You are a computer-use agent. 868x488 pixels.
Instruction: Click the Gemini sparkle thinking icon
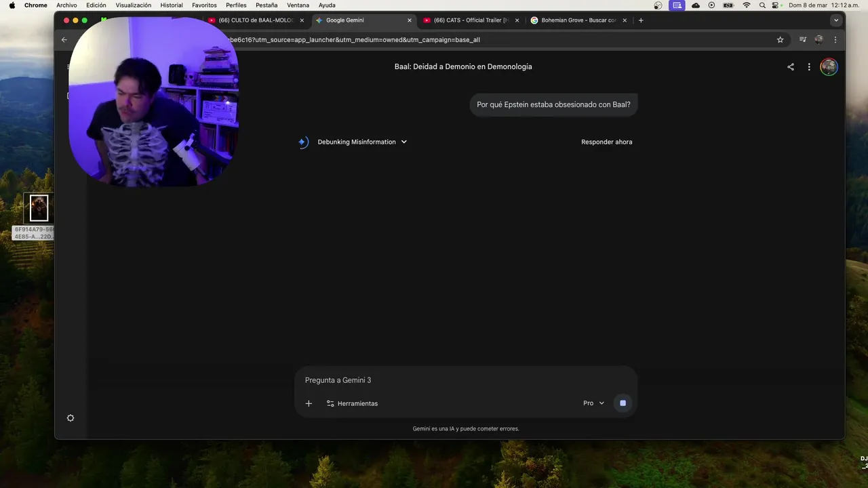pyautogui.click(x=303, y=142)
